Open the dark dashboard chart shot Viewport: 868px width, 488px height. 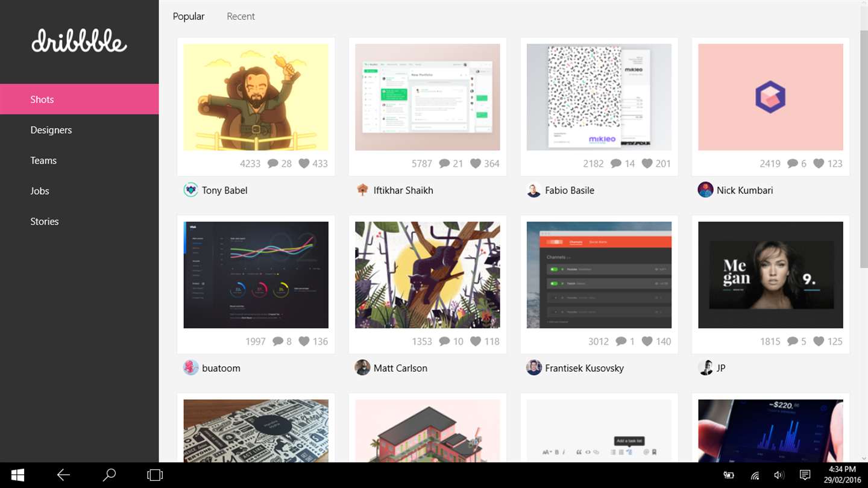[256, 275]
